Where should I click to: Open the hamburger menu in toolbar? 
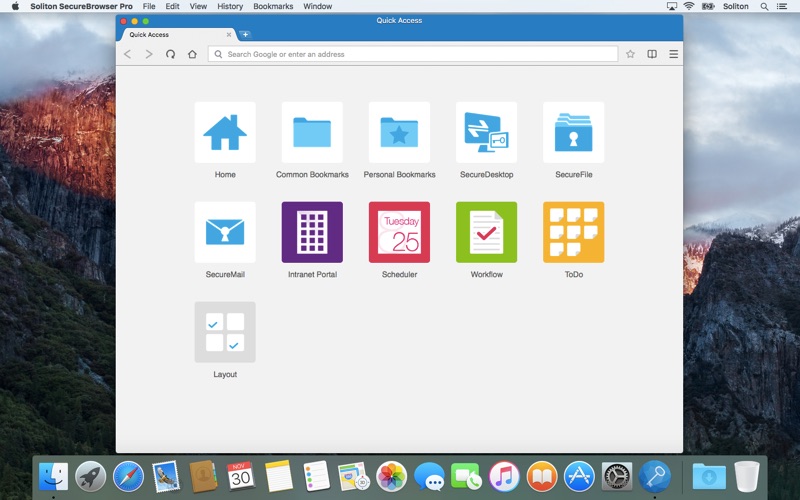click(x=673, y=54)
